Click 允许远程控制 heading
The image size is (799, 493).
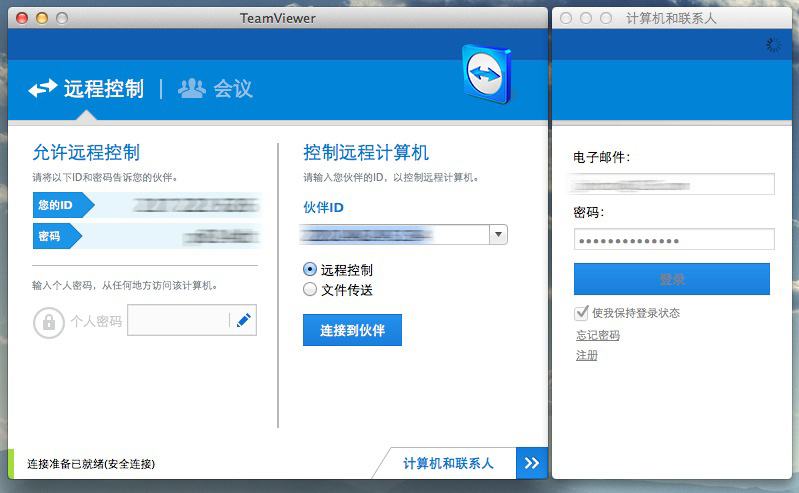[x=86, y=152]
